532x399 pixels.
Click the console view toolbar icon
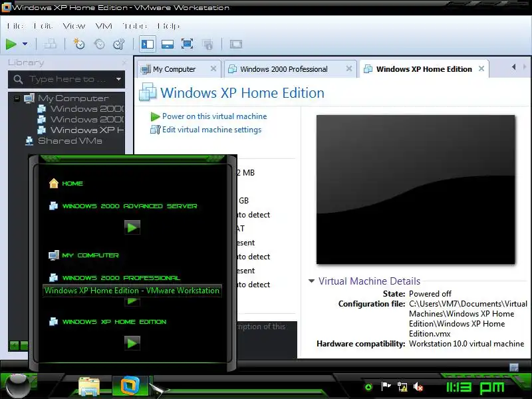(236, 44)
